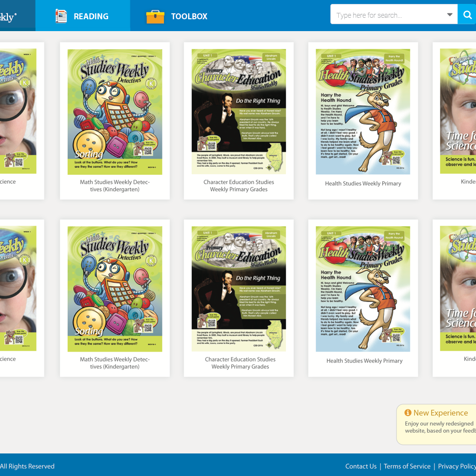Screen dimensions: 476x476
Task: Open bottom-row Health Studies Weekly Primary cover
Action: coord(363,289)
